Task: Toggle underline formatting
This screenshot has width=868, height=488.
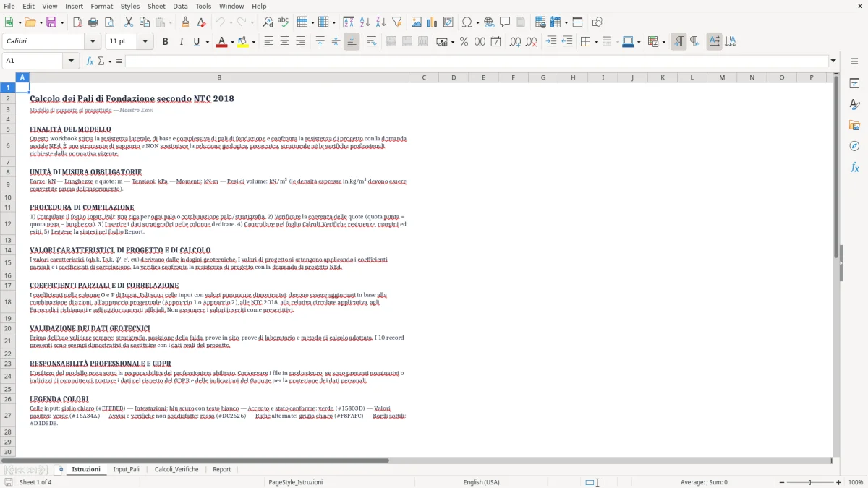Action: point(197,42)
